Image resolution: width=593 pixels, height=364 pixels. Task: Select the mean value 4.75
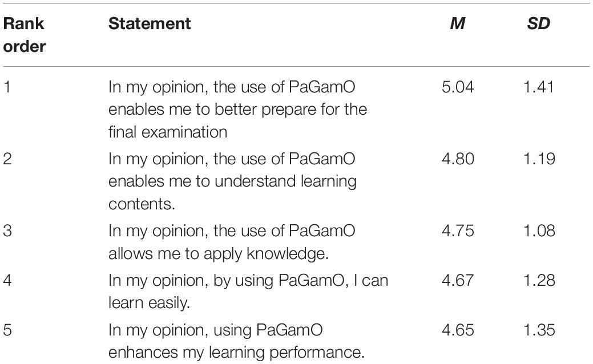coord(458,230)
